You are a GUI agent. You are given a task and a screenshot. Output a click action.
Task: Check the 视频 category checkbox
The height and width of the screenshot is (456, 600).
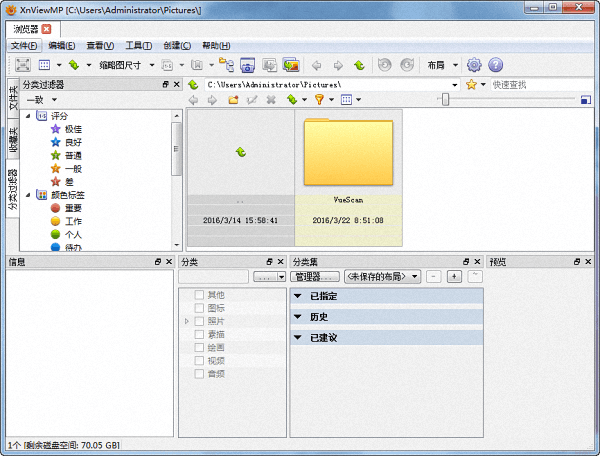pyautogui.click(x=199, y=360)
